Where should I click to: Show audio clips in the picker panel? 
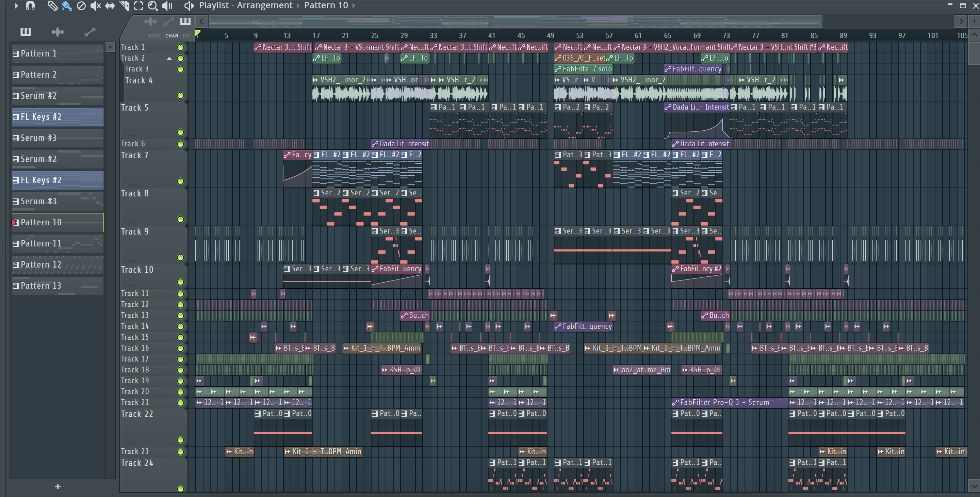click(58, 32)
